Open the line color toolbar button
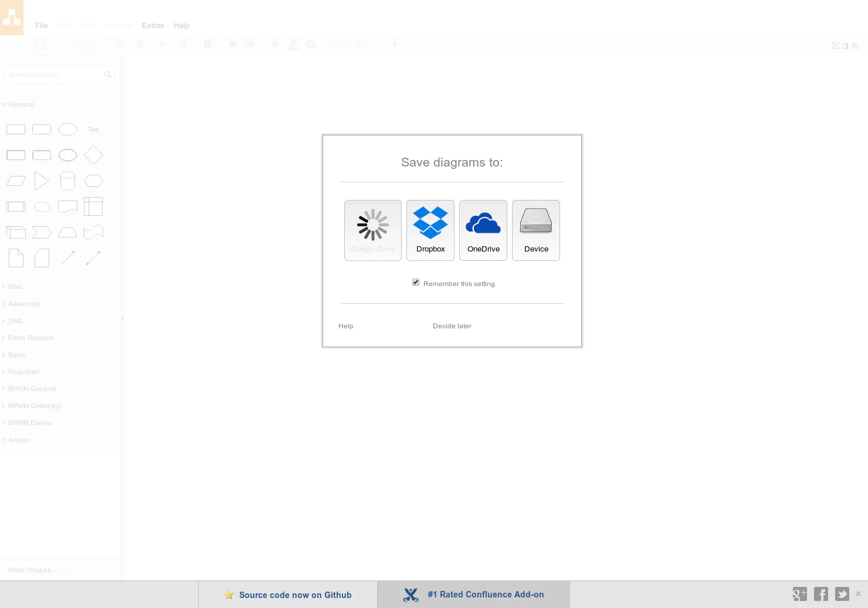Screen dimensions: 868x608 click(293, 45)
